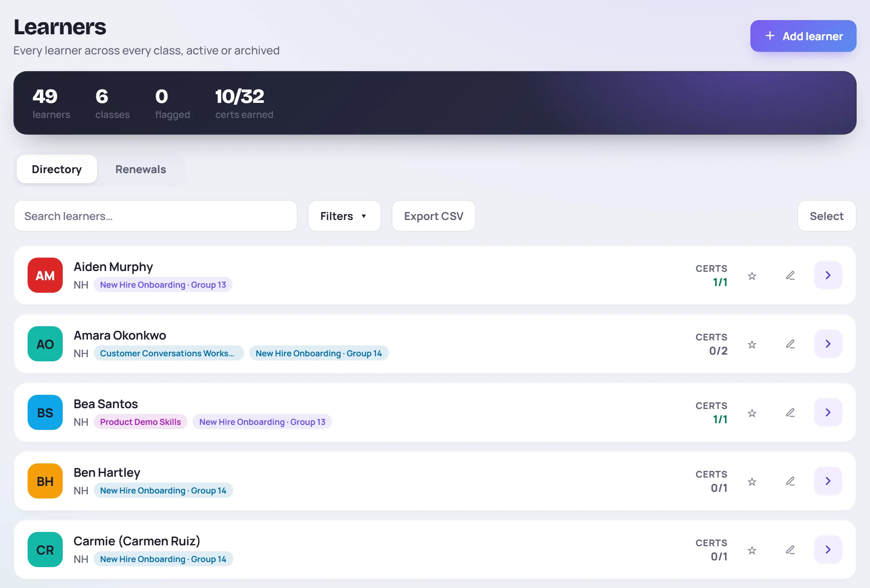Star Amara Okonkwo as favorite
Image resolution: width=870 pixels, height=588 pixels.
click(752, 344)
